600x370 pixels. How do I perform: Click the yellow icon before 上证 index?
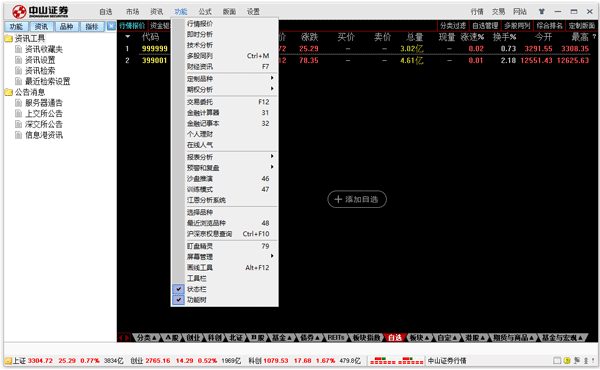click(x=8, y=360)
